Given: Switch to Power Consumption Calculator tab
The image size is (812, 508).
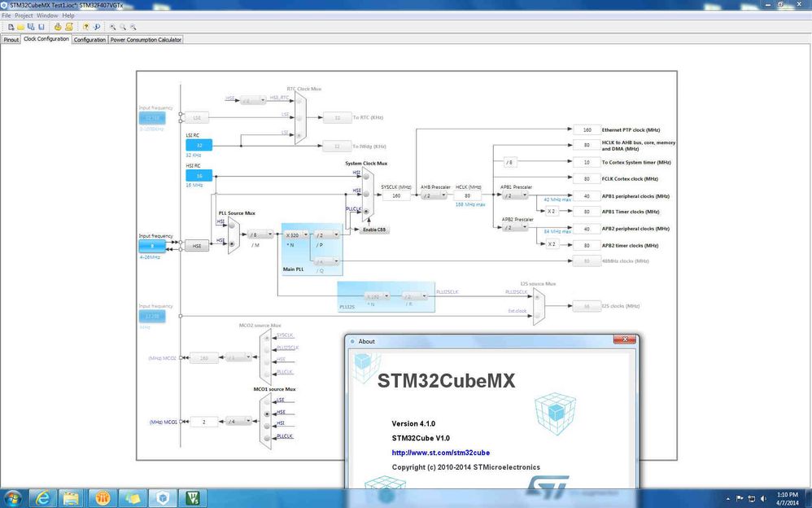Looking at the screenshot, I should 146,39.
